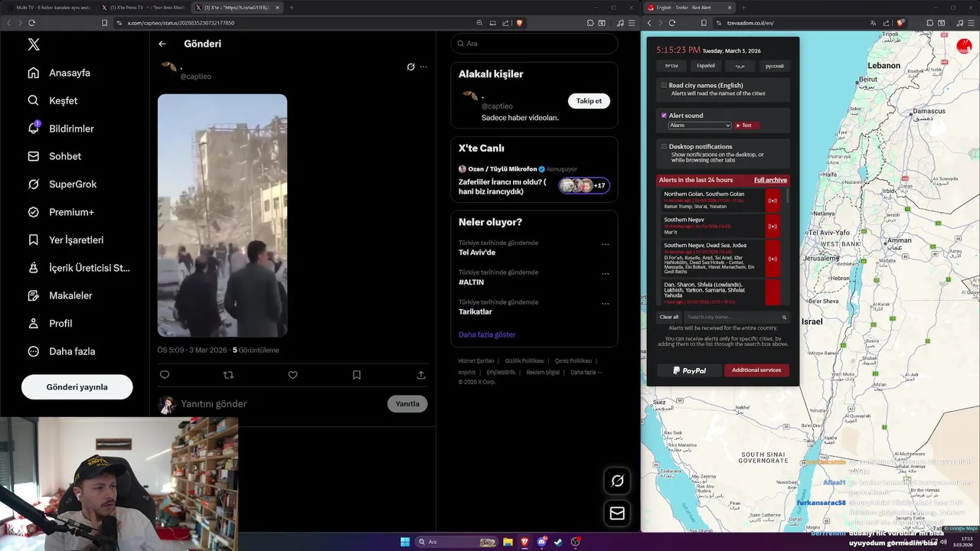
Task: Open the Alarm sound dropdown
Action: (700, 126)
